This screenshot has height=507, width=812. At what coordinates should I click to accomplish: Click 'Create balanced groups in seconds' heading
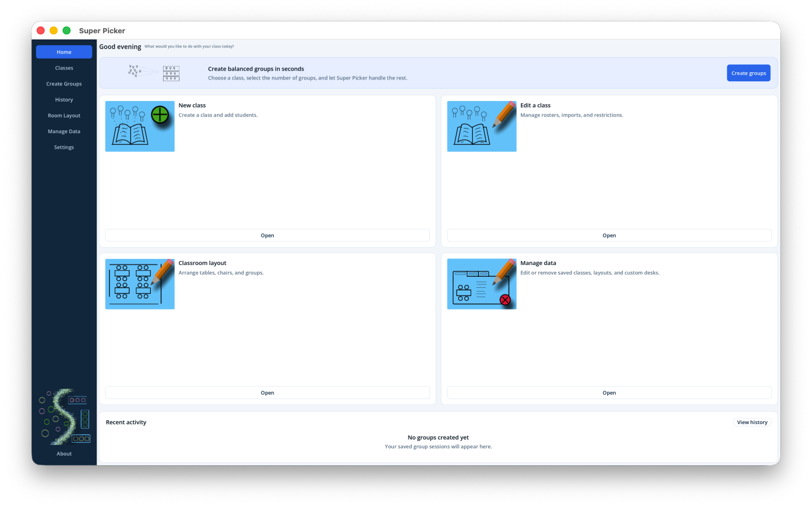coord(256,69)
